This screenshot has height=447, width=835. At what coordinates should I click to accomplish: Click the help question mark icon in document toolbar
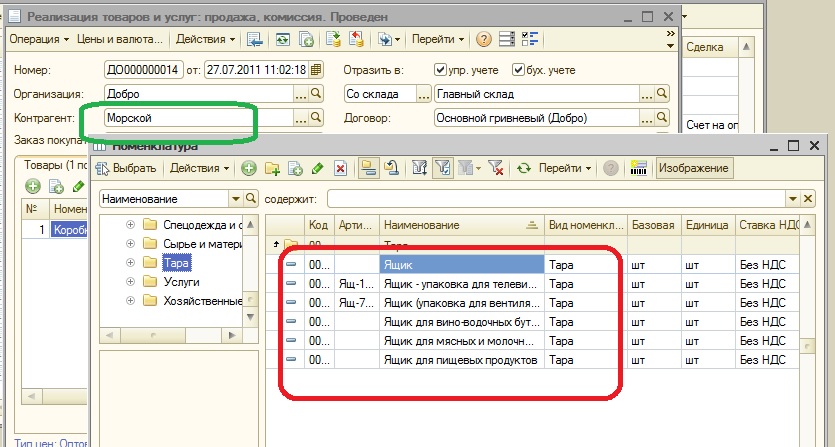[x=484, y=40]
